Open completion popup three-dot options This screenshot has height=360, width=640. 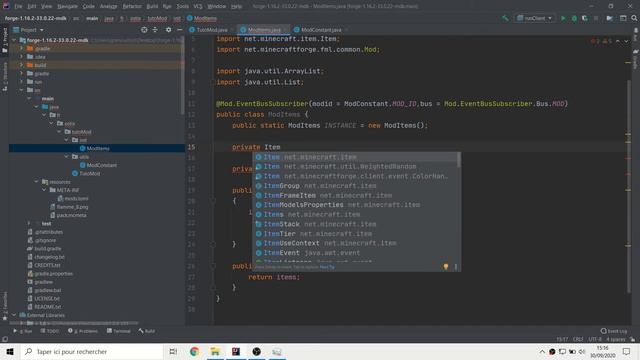point(456,267)
